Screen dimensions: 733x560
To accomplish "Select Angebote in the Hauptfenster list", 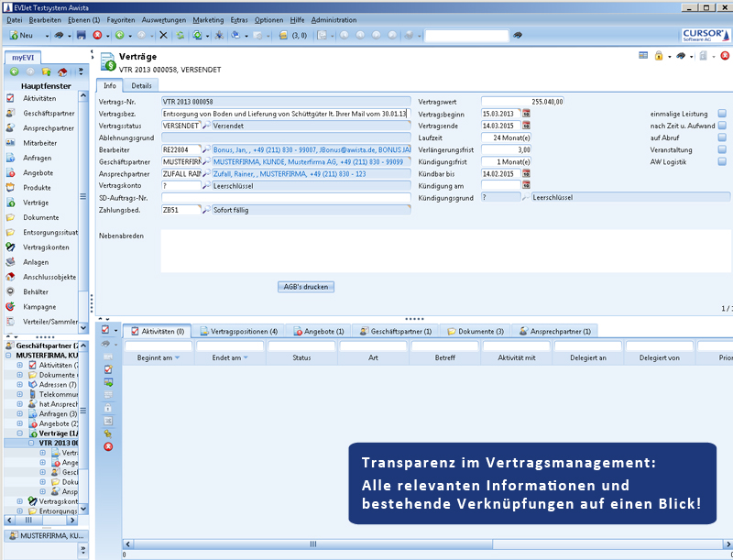I will click(38, 172).
